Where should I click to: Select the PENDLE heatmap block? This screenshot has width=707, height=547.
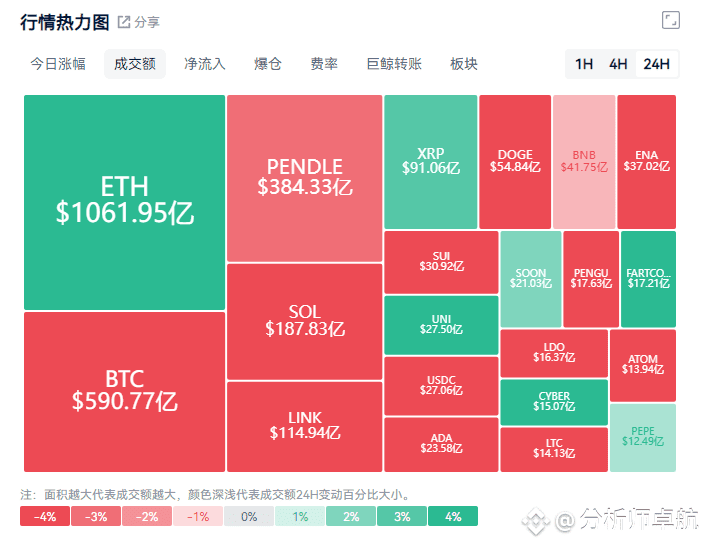pos(305,178)
